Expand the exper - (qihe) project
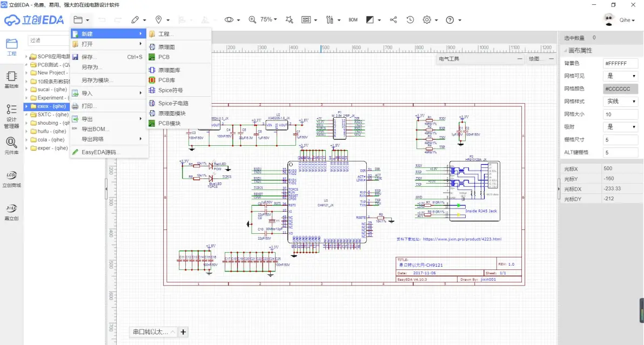The width and height of the screenshot is (644, 345). click(x=26, y=148)
